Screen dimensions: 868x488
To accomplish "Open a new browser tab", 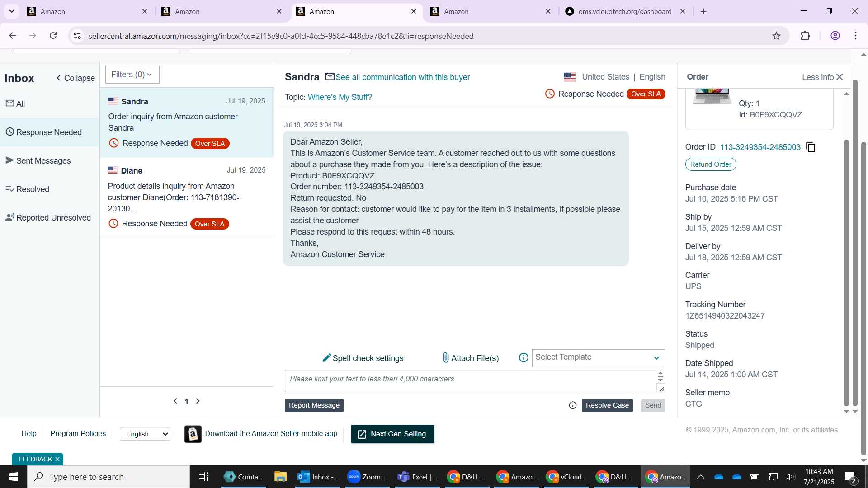I will coord(703,11).
